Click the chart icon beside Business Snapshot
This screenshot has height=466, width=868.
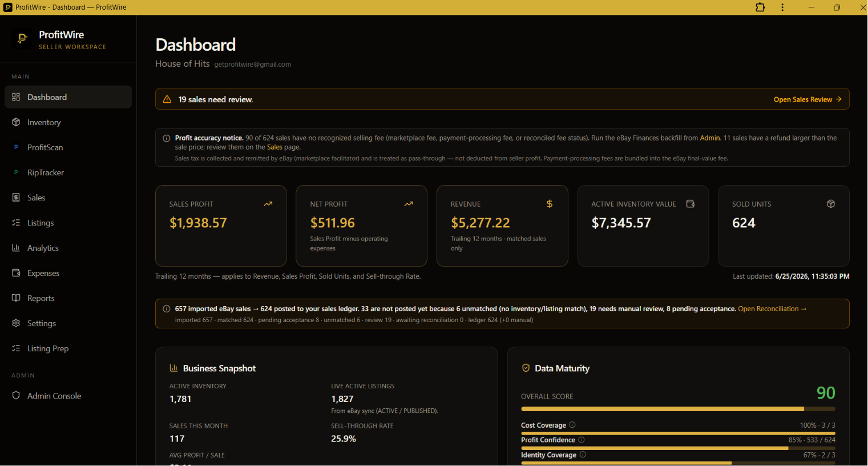pos(173,368)
